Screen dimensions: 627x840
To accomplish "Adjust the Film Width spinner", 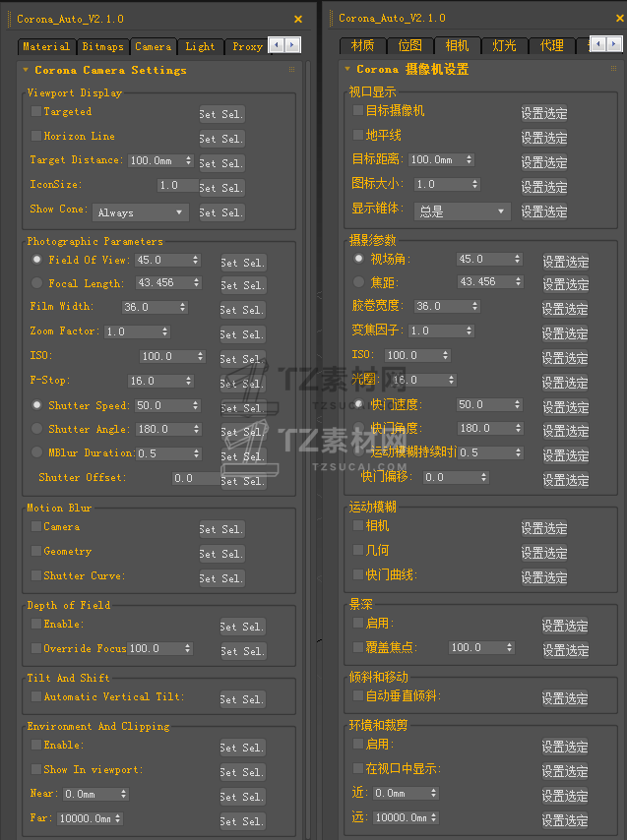I will pos(183,307).
